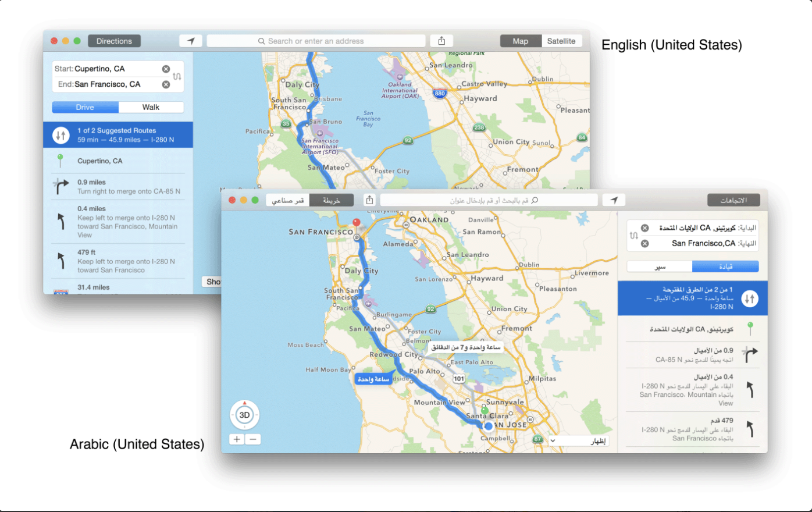The height and width of the screenshot is (512, 812).
Task: Select step Turn right onto CA-85 N
Action: coord(118,187)
